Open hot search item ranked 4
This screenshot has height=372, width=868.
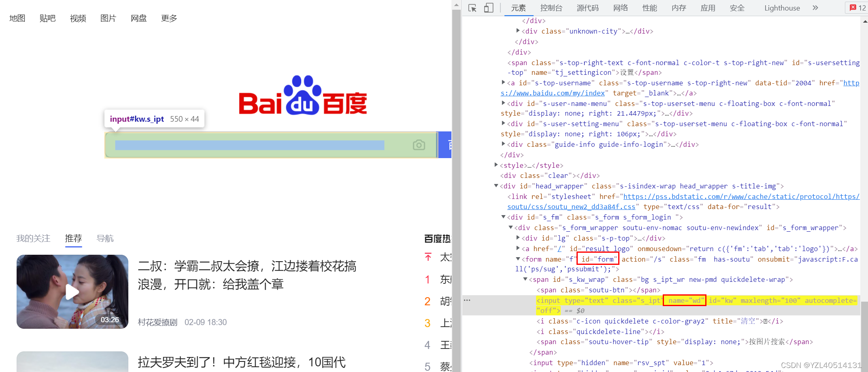click(438, 345)
